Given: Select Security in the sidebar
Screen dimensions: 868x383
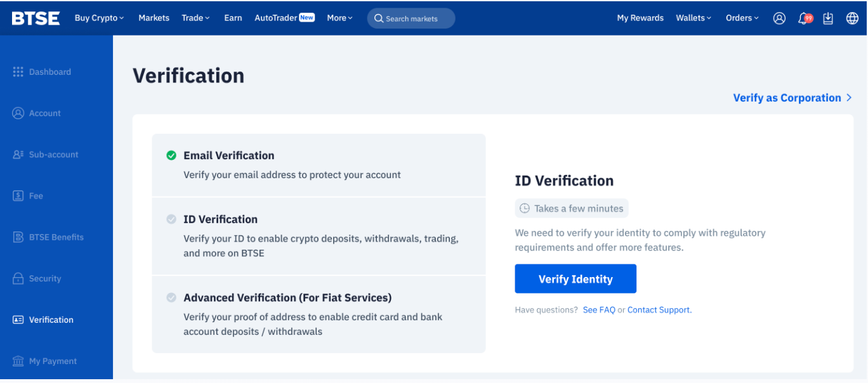Looking at the screenshot, I should pyautogui.click(x=45, y=278).
